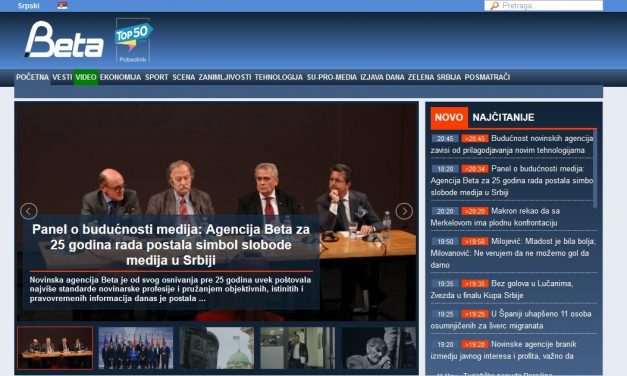Screen dimensions: 627x376
Task: Select the dark portrait thumbnail
Action: 379,348
